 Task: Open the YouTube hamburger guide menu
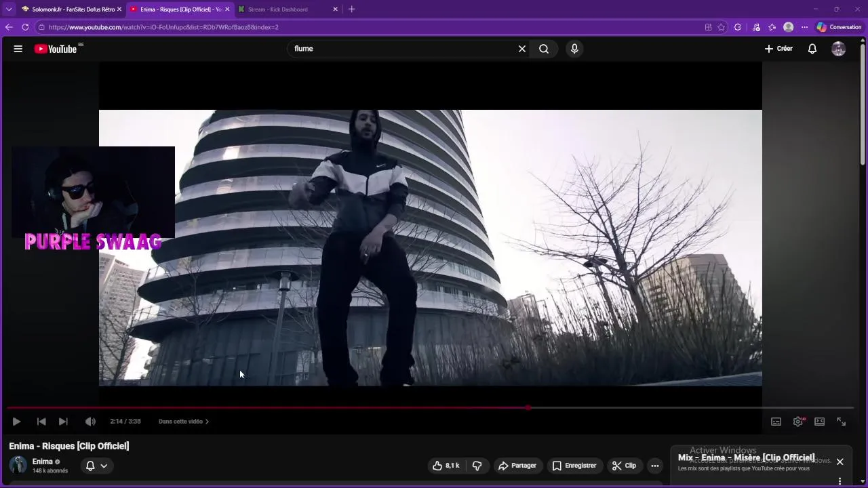tap(18, 49)
